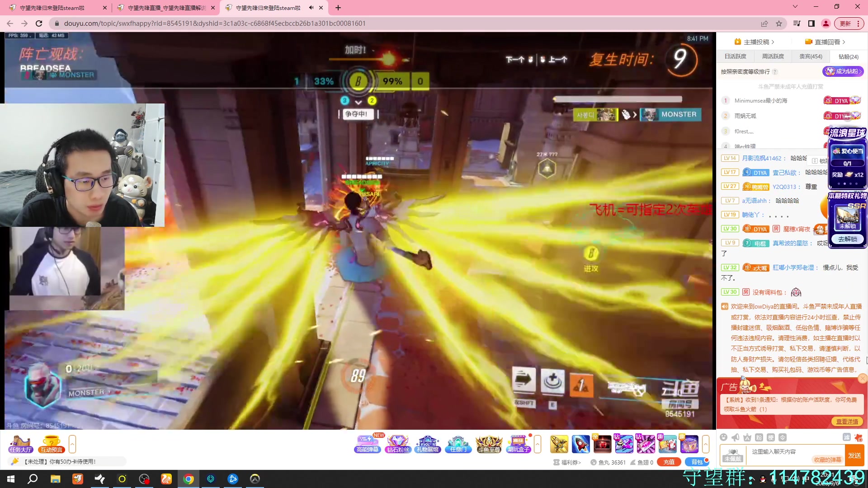Open the 潮玩盒子 box icon
868x488 pixels.
point(519,444)
